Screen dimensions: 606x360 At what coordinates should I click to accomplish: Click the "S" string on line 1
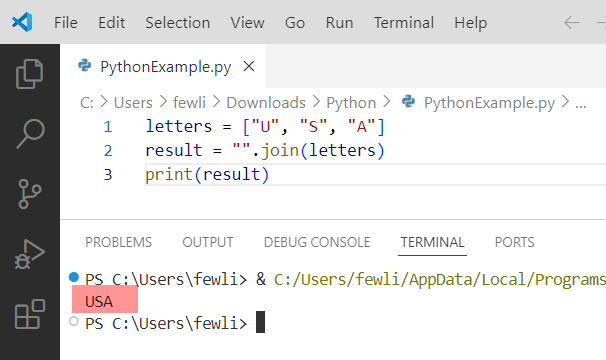pos(313,126)
